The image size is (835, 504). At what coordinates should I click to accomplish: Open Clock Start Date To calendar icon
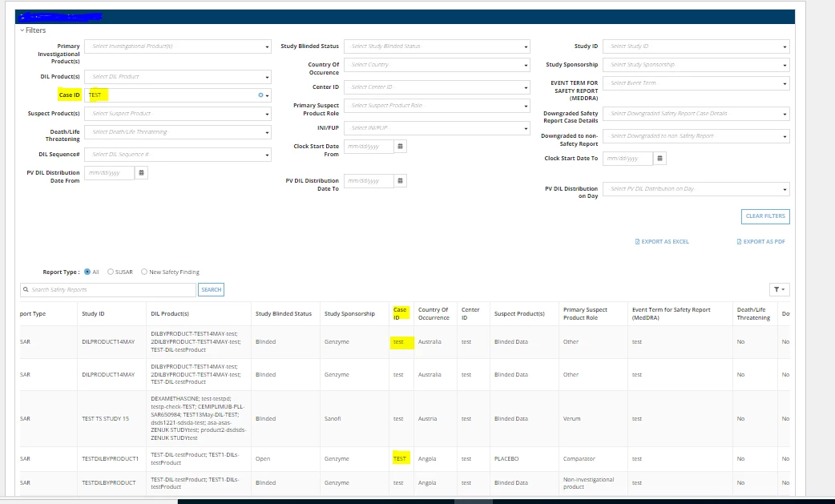pos(660,159)
